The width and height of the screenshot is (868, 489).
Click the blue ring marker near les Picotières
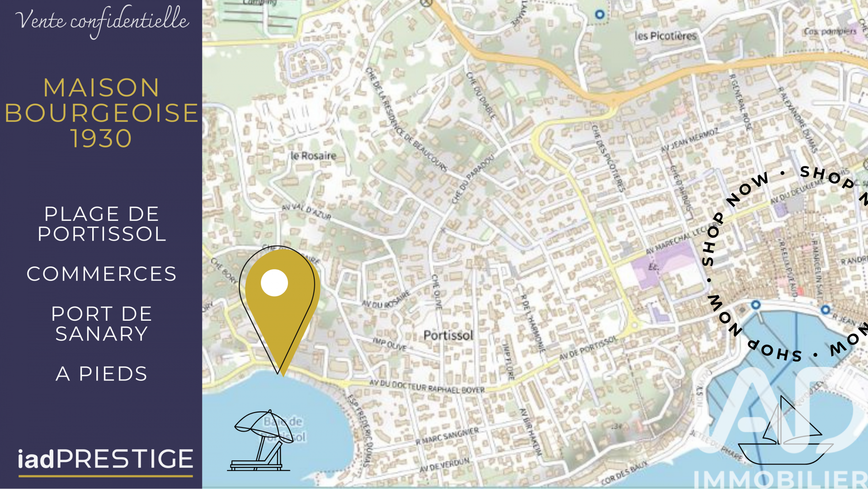599,14
